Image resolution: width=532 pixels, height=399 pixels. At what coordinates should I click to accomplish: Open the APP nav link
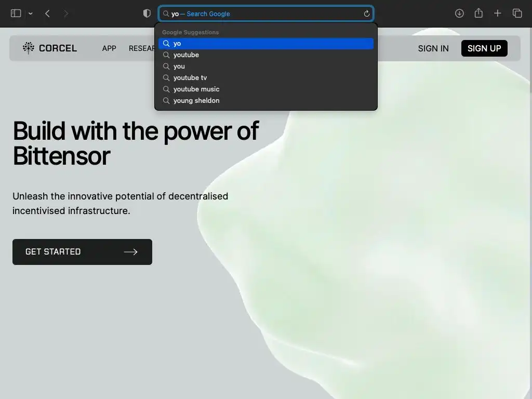click(x=109, y=48)
